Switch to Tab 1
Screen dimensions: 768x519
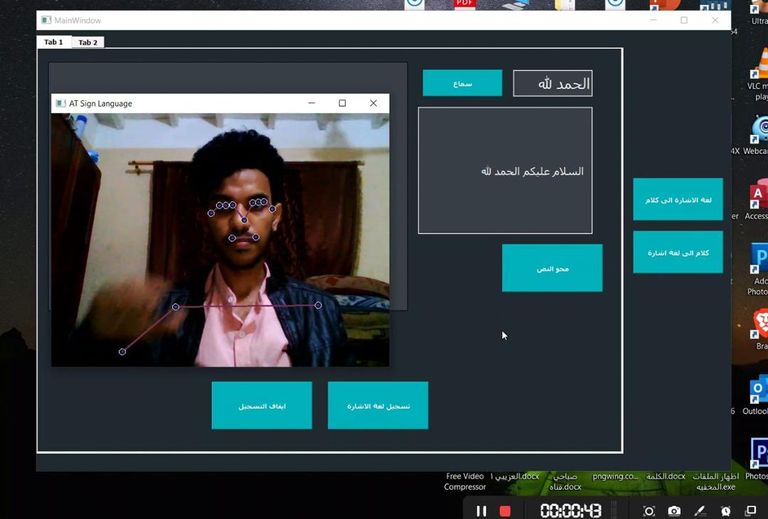(x=54, y=42)
